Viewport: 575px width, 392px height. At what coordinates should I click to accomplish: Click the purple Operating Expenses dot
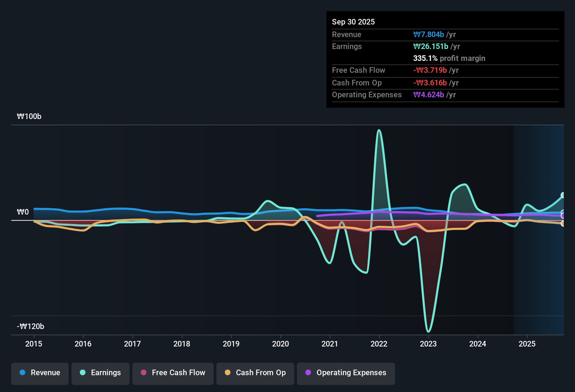point(308,373)
